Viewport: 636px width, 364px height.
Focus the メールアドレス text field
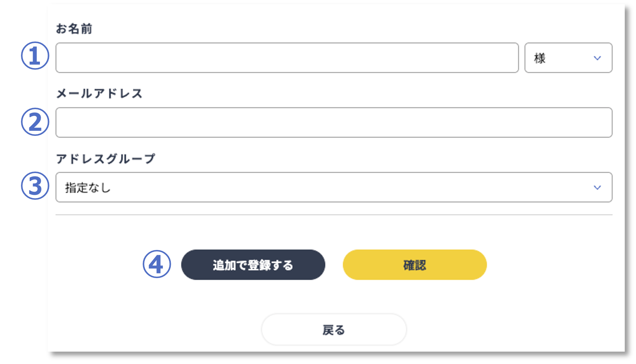(x=334, y=122)
